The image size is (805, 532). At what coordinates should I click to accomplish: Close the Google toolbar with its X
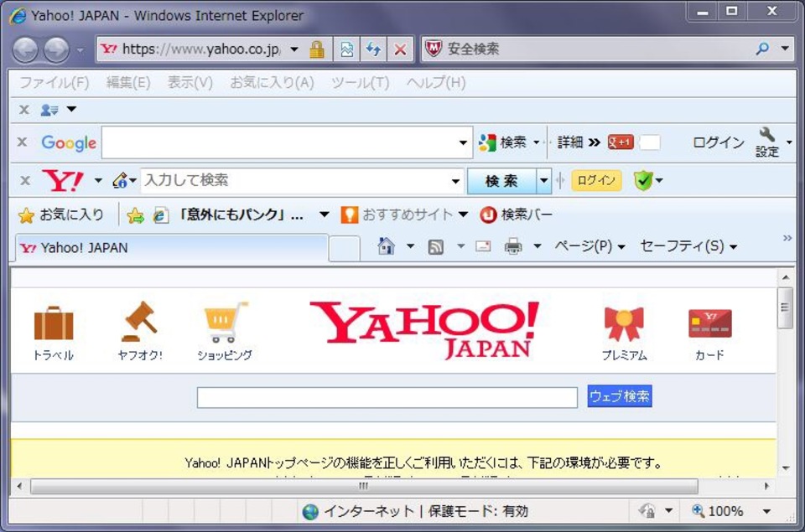[x=22, y=142]
